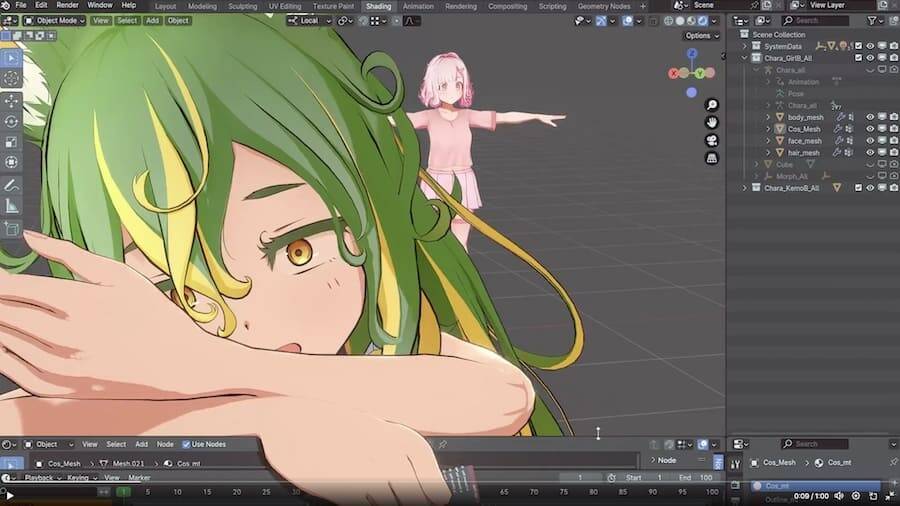
Task: Toggle the Use Nodes checkbox
Action: tap(186, 444)
